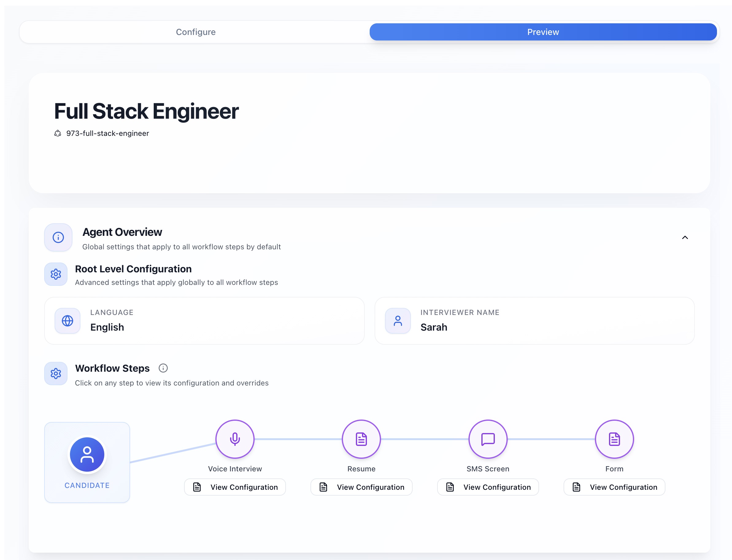Click the Language English card
The width and height of the screenshot is (732, 560).
(x=204, y=321)
